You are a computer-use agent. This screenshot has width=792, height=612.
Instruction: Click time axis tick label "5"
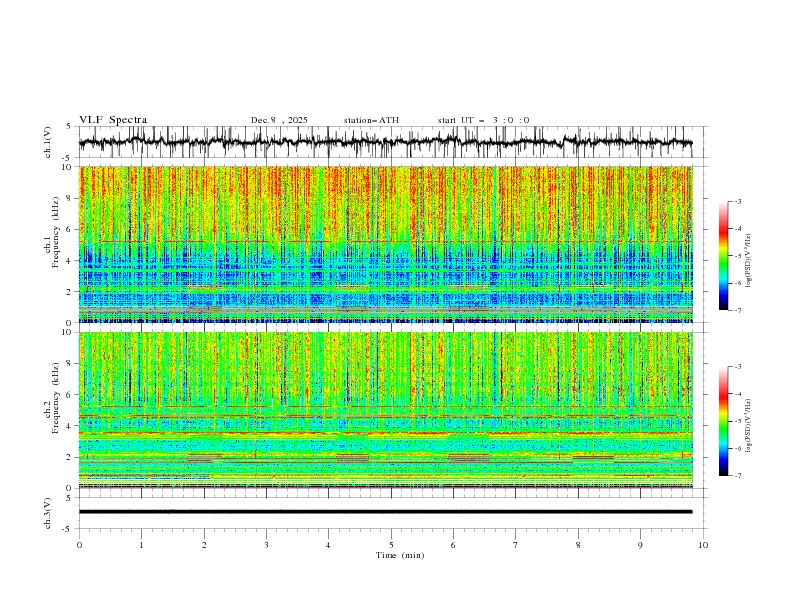[391, 545]
